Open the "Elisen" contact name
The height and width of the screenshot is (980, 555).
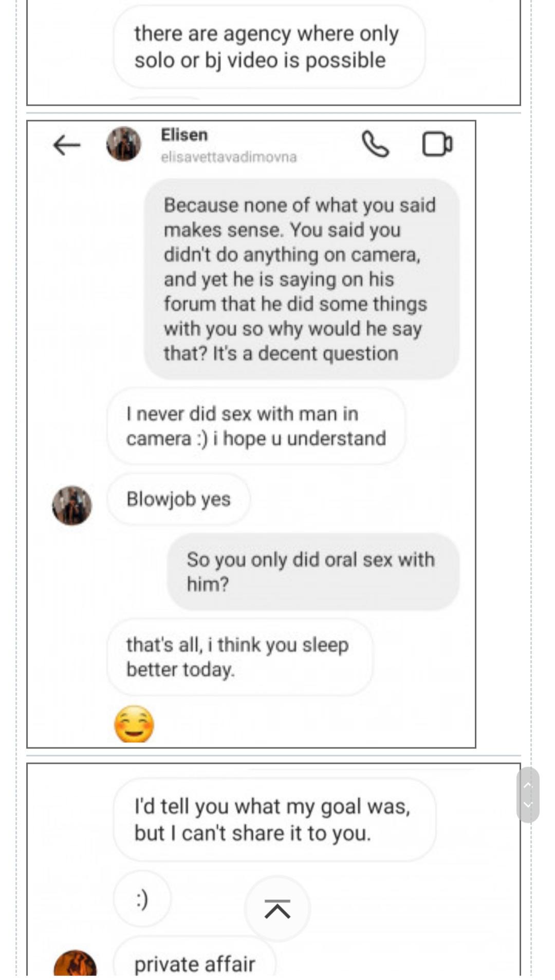[x=184, y=135]
